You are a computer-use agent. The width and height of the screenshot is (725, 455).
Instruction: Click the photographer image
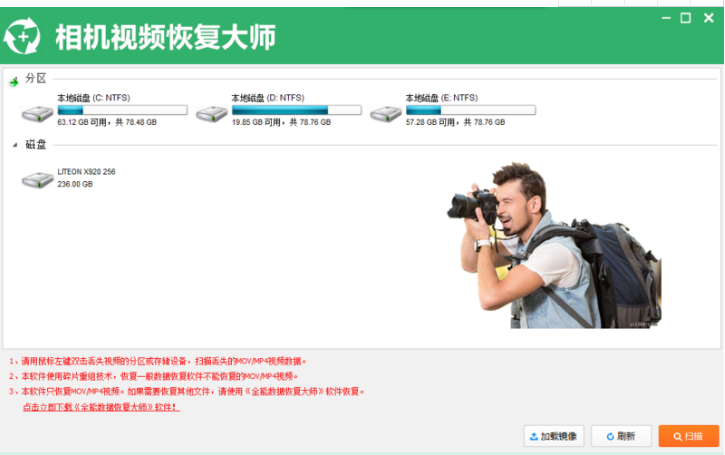pos(550,250)
